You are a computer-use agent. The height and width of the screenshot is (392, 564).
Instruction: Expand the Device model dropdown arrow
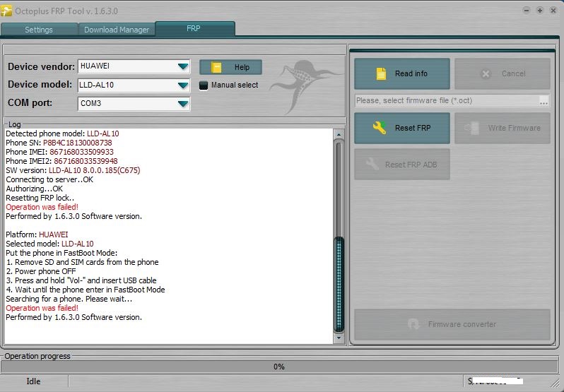183,85
